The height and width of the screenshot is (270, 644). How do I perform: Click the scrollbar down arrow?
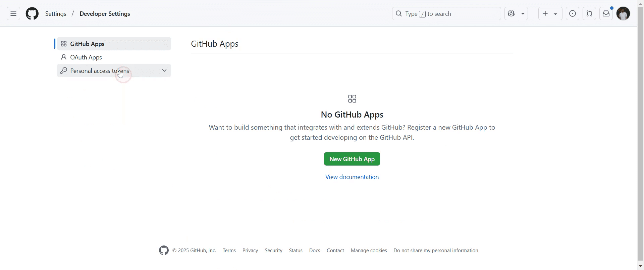641,267
